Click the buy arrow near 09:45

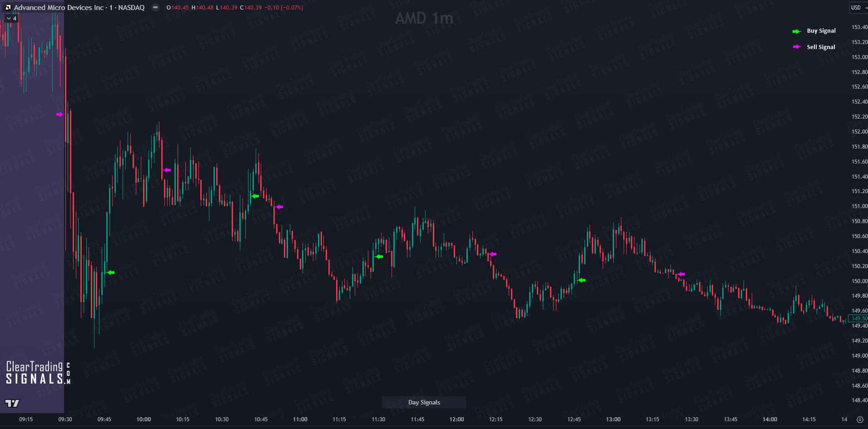click(x=110, y=273)
